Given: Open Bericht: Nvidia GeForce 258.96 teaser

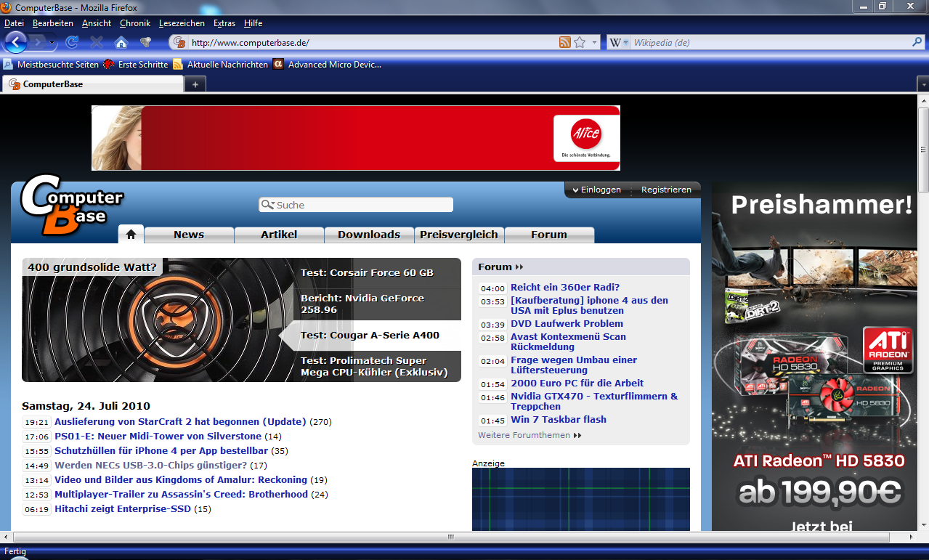Looking at the screenshot, I should 362,304.
